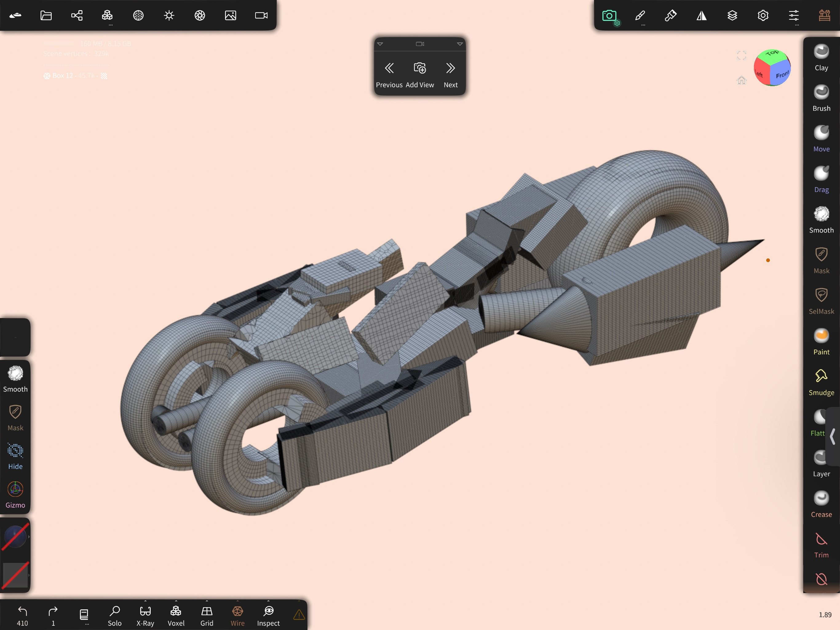Select the Smooth tool in right toolbar

click(x=821, y=220)
